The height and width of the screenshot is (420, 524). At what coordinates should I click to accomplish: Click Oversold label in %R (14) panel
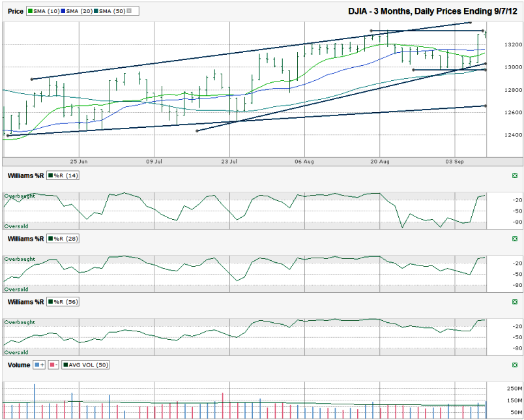16,226
